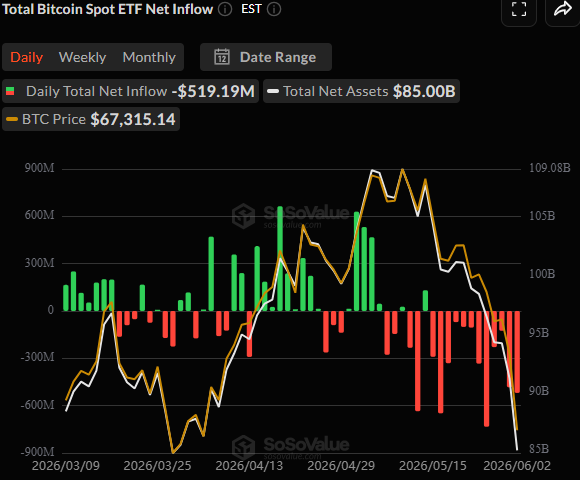The image size is (580, 480).
Task: Click the 100B right axis label
Action: pos(542,274)
